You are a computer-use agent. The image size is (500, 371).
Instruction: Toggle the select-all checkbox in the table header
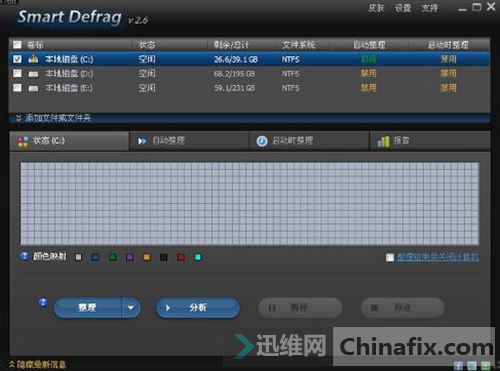(x=17, y=44)
